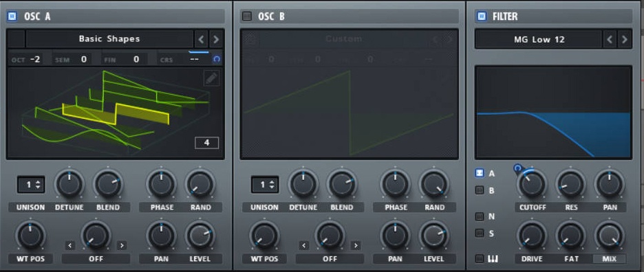Enable filter routing for sub S
Image resolution: width=644 pixels, height=272 pixels.
tap(480, 233)
